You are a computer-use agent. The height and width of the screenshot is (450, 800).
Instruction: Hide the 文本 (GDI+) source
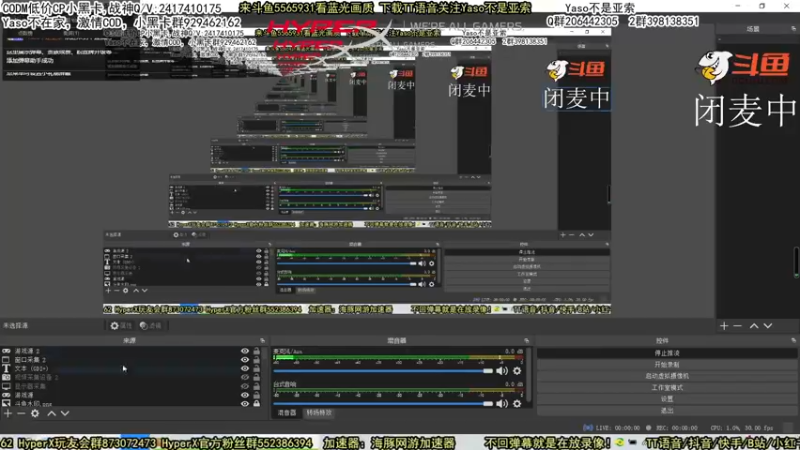(x=245, y=368)
